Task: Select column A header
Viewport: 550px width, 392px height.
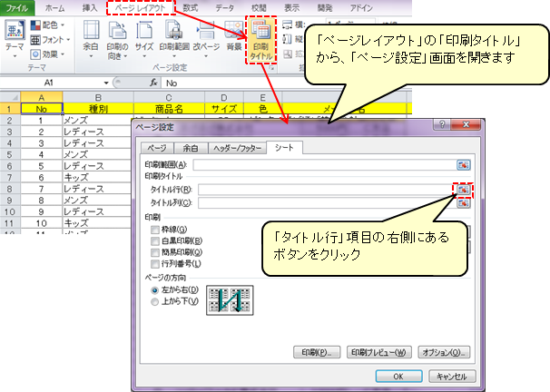Action: coord(42,97)
